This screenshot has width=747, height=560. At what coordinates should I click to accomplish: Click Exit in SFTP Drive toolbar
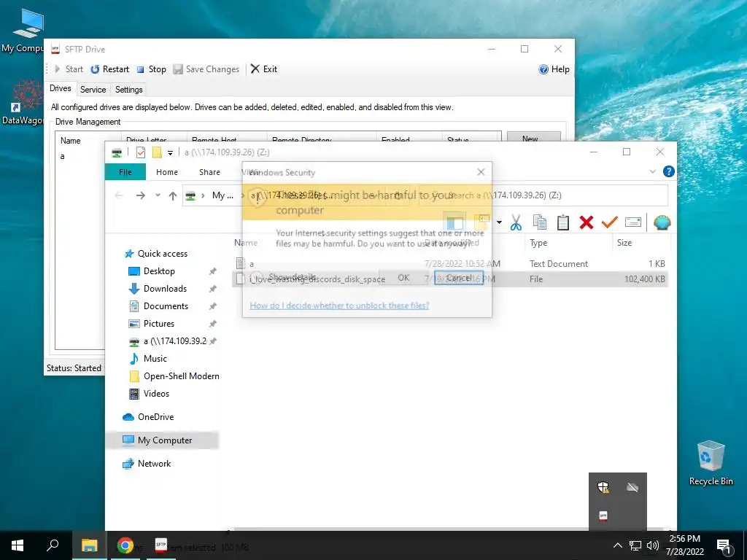click(264, 69)
